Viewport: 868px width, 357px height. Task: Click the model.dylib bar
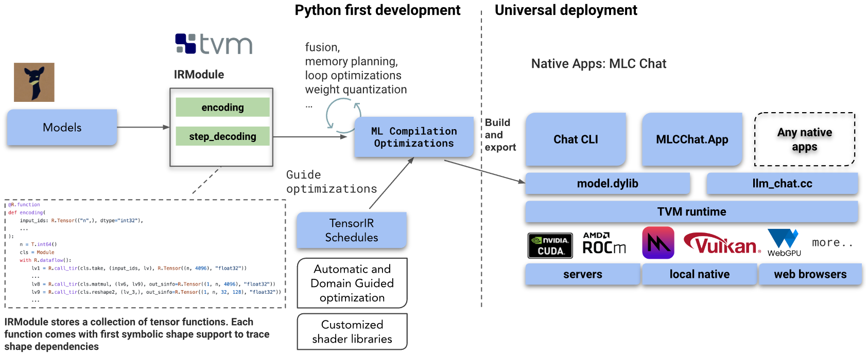click(607, 184)
